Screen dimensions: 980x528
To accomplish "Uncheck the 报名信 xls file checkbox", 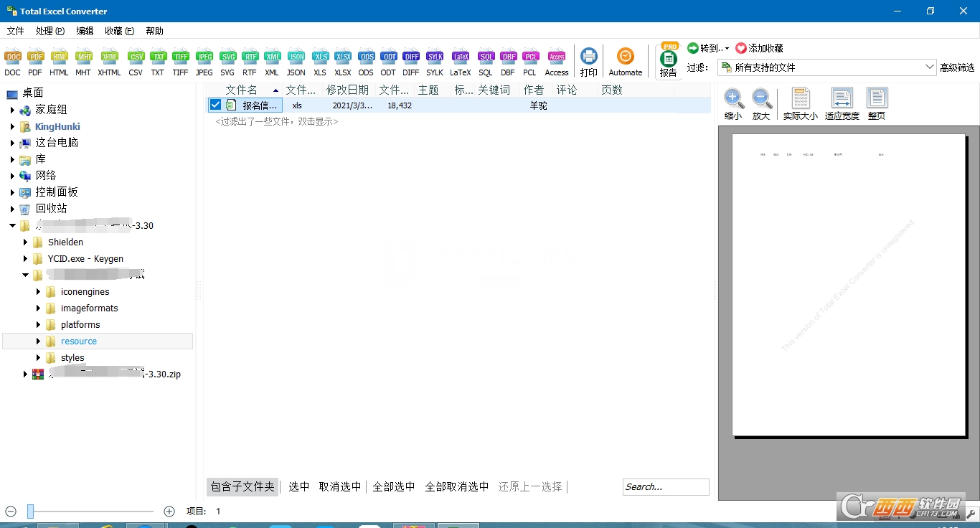I will (x=216, y=105).
